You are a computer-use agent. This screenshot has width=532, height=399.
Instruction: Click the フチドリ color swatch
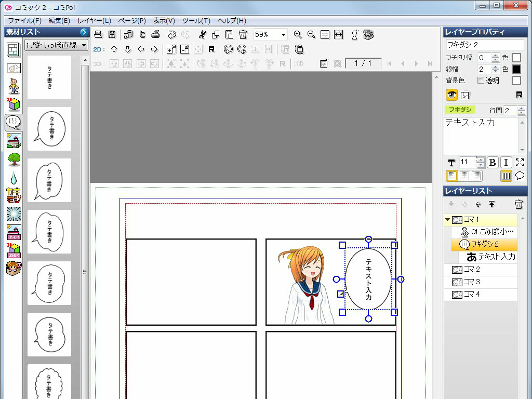(x=516, y=58)
